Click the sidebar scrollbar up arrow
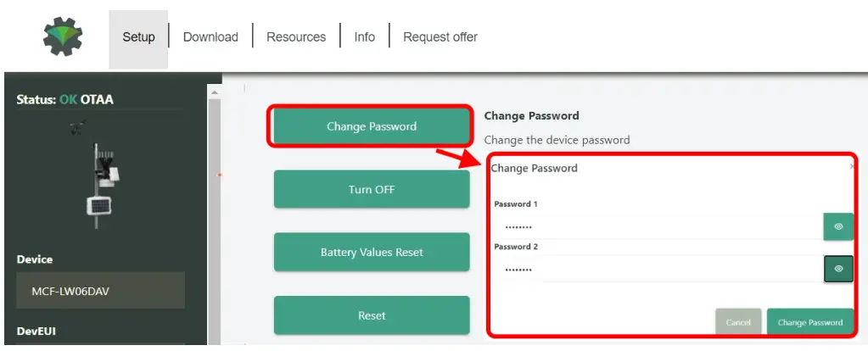The width and height of the screenshot is (868, 351). 215,92
